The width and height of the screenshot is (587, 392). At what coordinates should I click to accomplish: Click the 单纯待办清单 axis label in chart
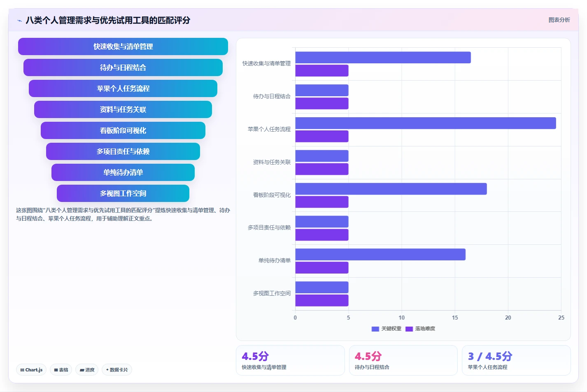pyautogui.click(x=275, y=260)
